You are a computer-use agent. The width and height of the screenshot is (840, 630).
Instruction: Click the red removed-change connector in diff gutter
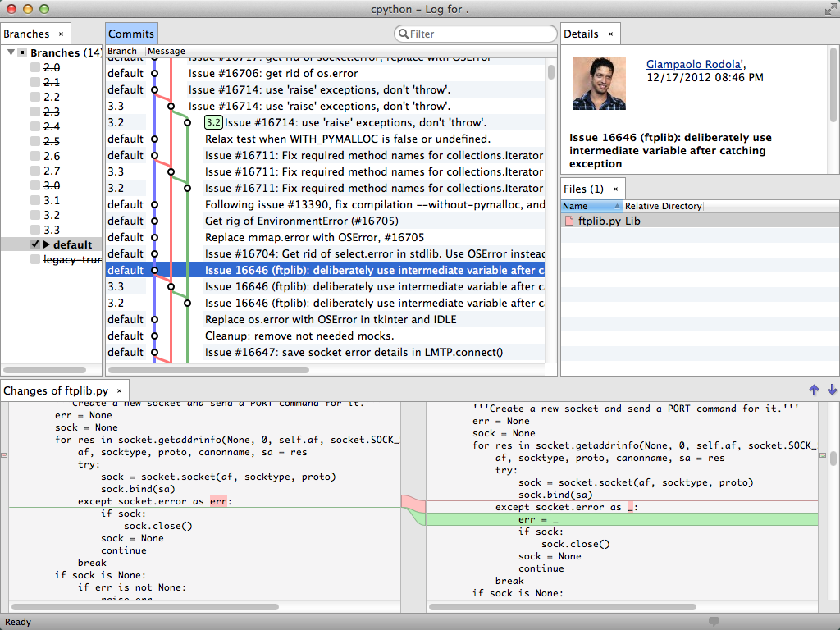(x=413, y=503)
